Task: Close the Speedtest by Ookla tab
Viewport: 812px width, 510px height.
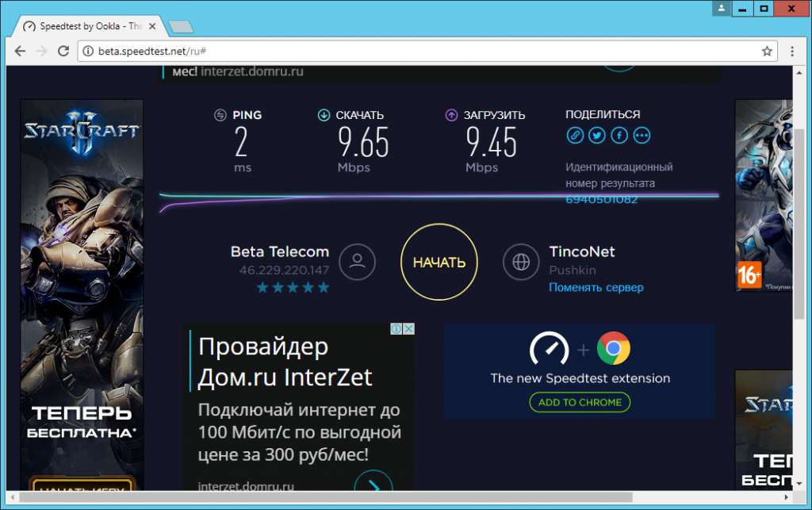Action: click(x=152, y=26)
